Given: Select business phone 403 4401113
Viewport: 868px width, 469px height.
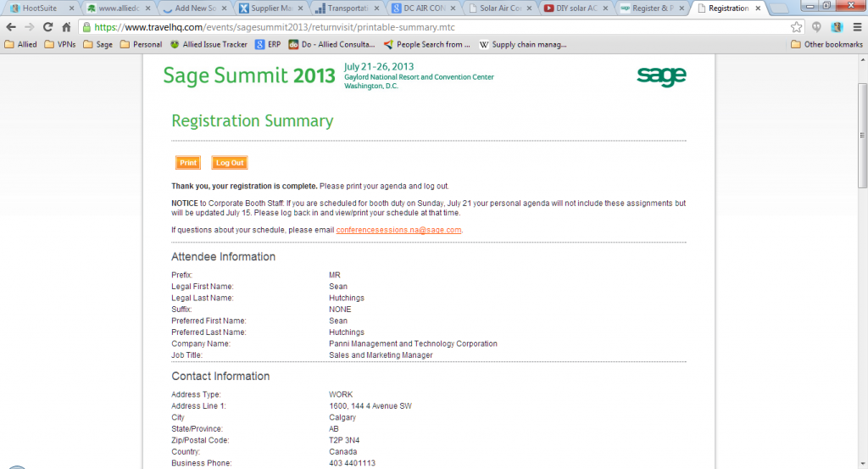Looking at the screenshot, I should tap(352, 463).
